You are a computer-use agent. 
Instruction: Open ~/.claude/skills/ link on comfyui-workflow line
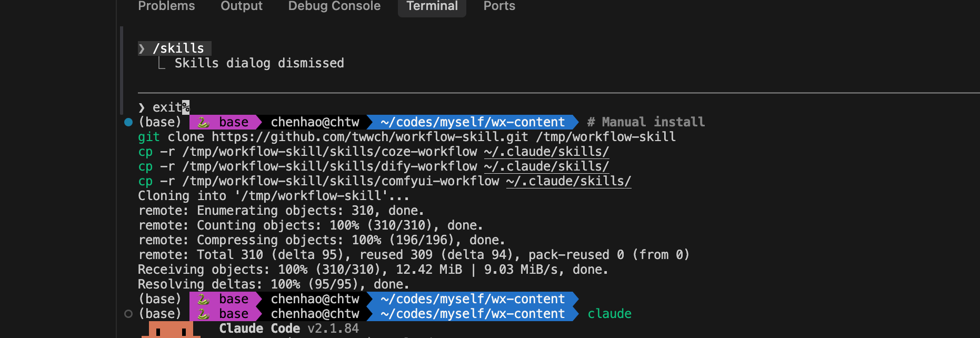[568, 181]
